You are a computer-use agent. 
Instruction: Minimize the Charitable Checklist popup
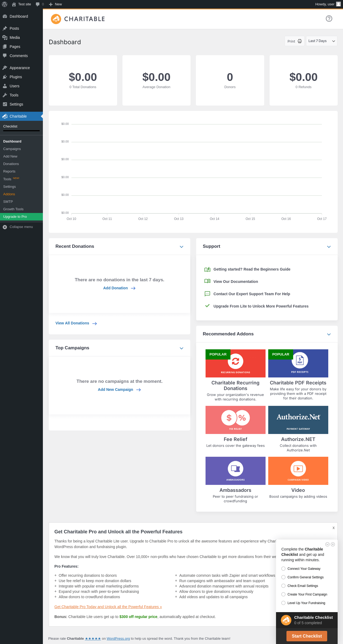pos(327,544)
